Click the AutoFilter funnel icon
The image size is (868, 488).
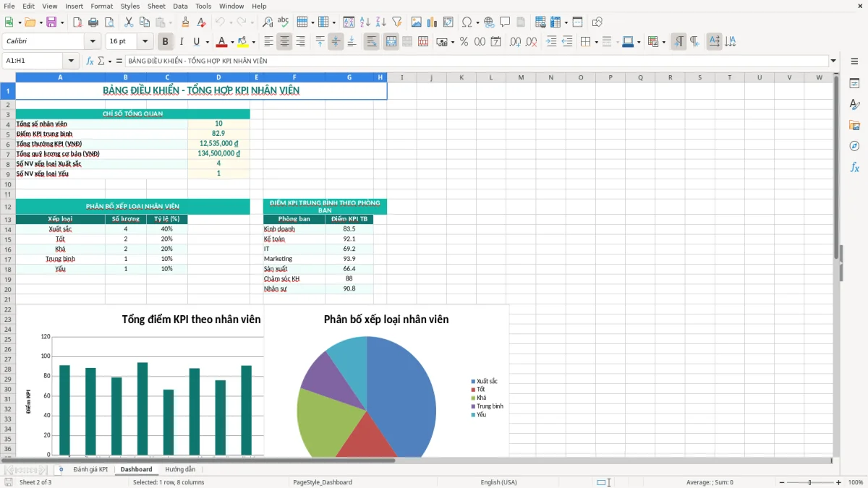(x=397, y=22)
